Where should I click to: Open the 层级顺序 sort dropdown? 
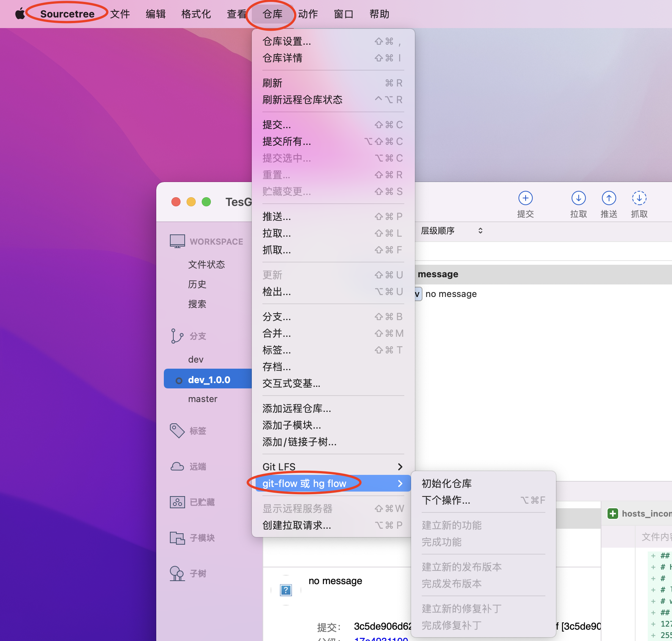tap(451, 231)
